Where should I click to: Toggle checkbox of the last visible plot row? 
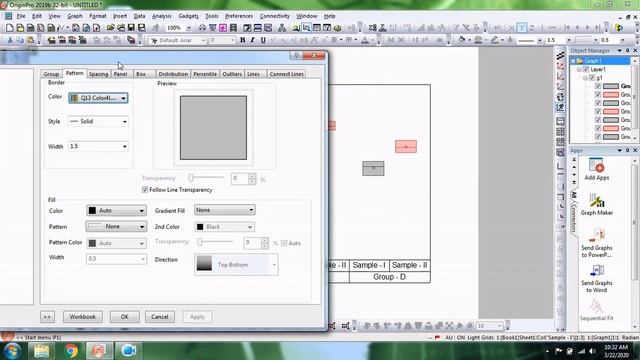coord(598,137)
